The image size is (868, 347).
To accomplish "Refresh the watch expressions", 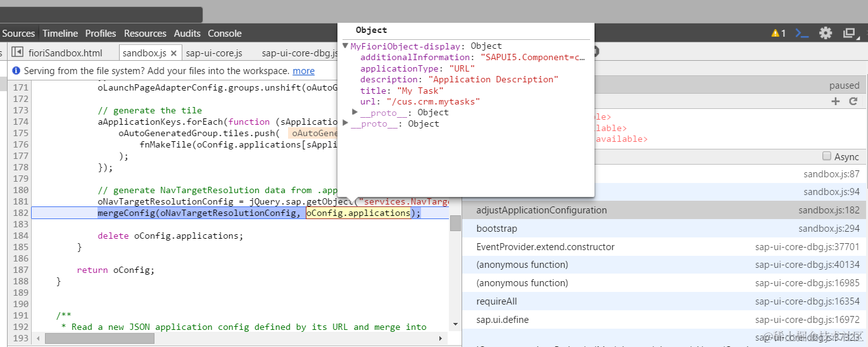I will [853, 101].
